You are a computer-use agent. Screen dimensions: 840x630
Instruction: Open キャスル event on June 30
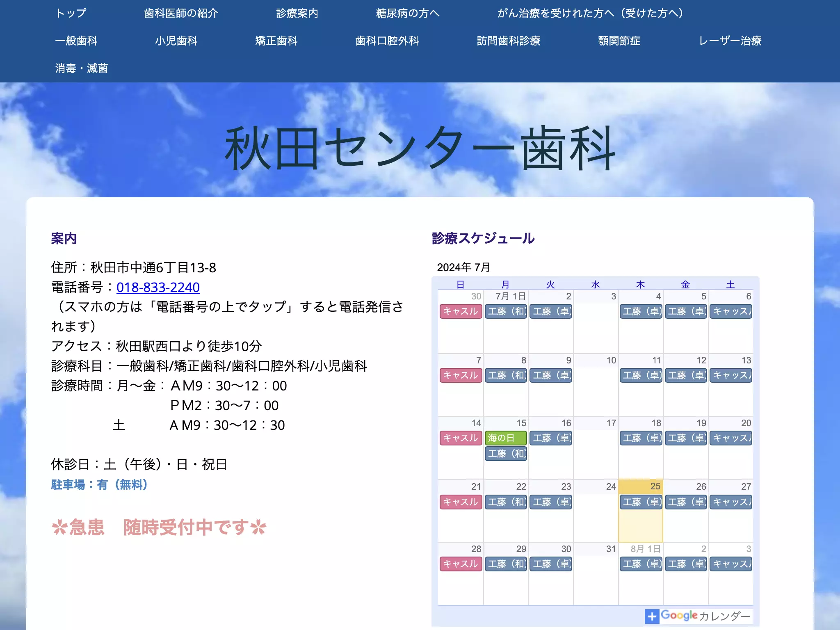461,311
